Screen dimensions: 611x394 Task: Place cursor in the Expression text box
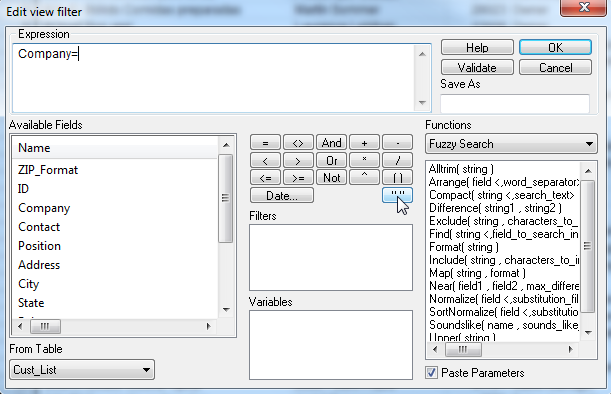(214, 78)
